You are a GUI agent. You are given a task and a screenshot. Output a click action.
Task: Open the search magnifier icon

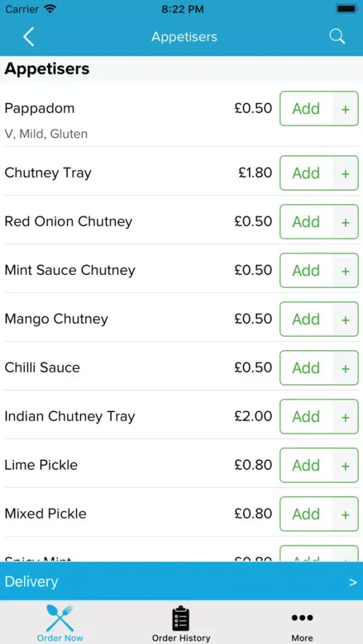coord(337,37)
